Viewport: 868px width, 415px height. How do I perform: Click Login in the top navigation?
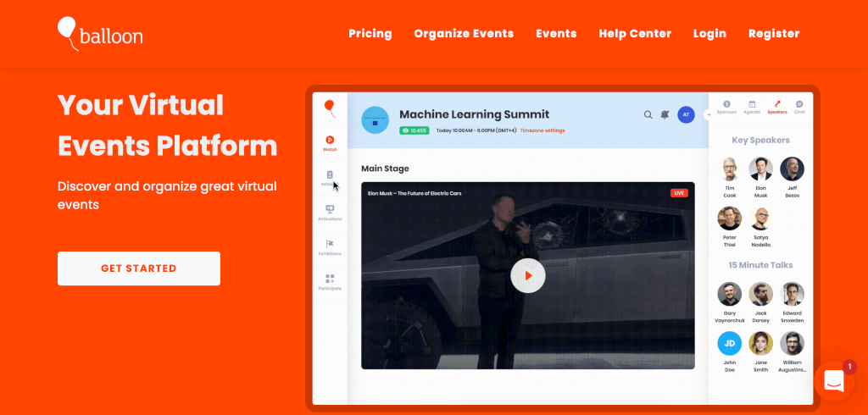tap(709, 34)
